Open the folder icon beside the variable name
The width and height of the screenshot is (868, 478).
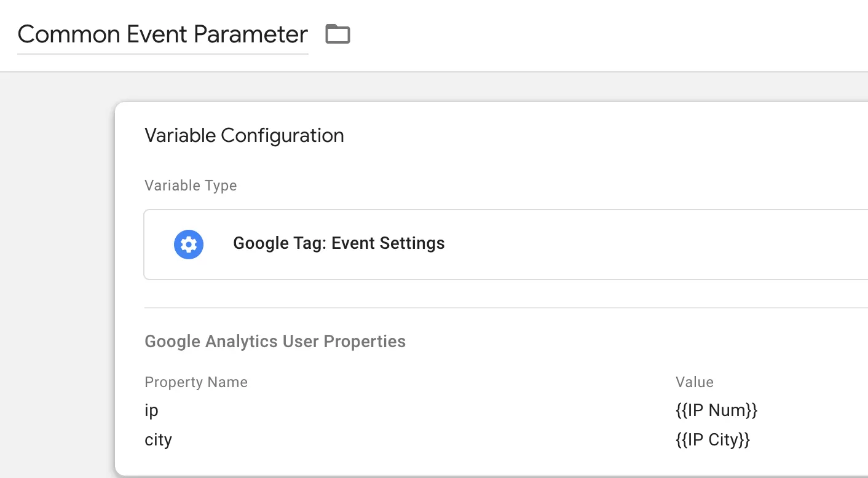(337, 34)
